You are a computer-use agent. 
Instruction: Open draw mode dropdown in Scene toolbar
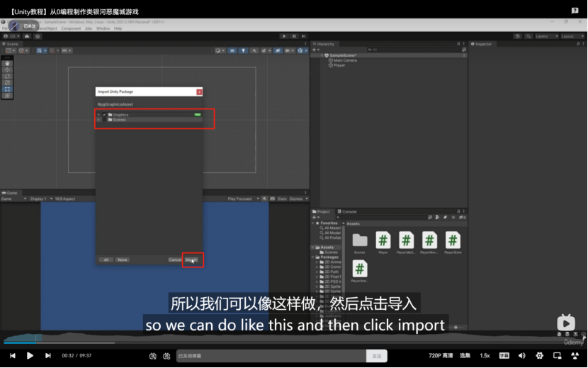[x=220, y=50]
